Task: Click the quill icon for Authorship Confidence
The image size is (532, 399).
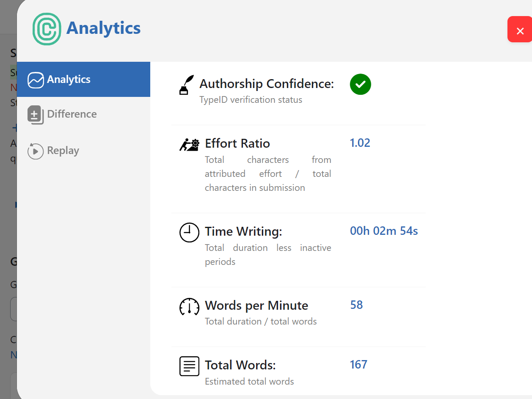Action: pos(186,84)
